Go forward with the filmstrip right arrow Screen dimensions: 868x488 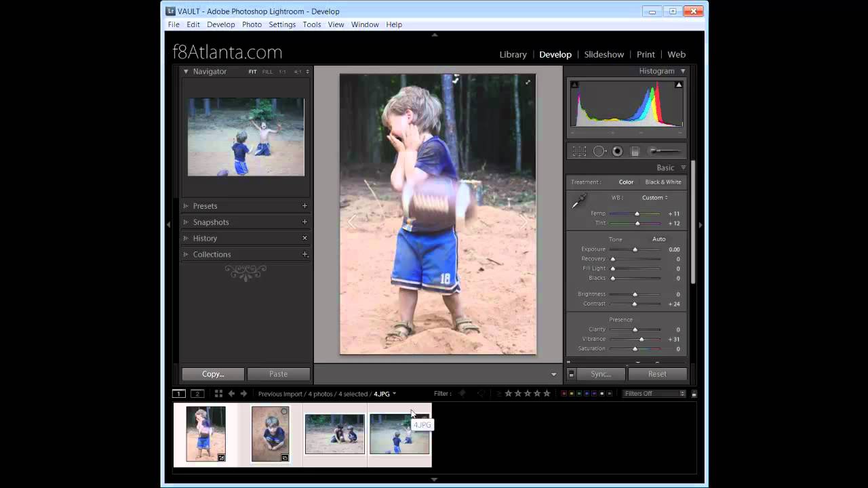244,394
